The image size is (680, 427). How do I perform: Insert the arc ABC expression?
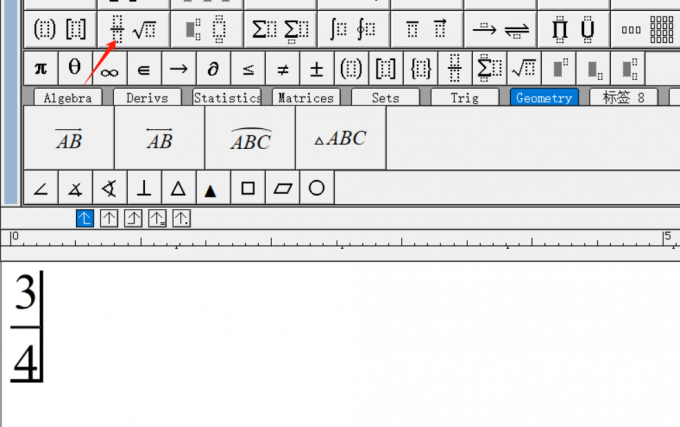pos(250,139)
